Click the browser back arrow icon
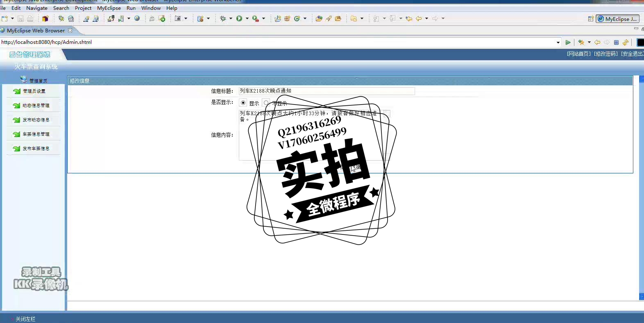 [597, 42]
